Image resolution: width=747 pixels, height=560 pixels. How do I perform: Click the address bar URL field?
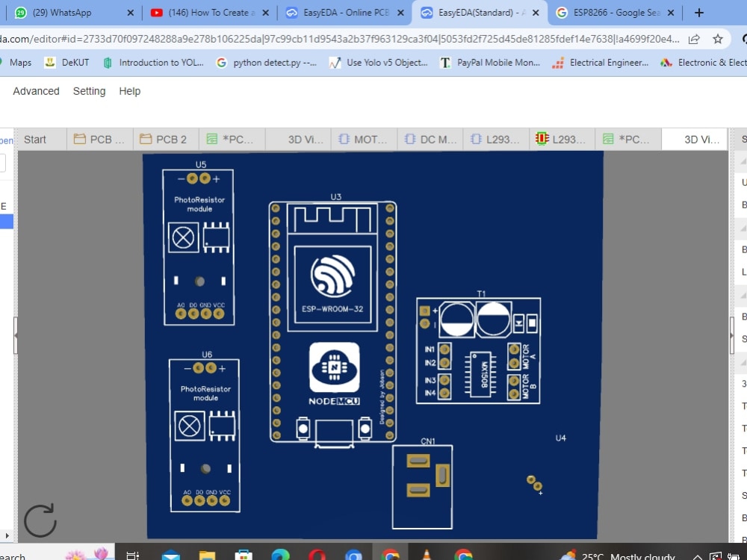(338, 39)
